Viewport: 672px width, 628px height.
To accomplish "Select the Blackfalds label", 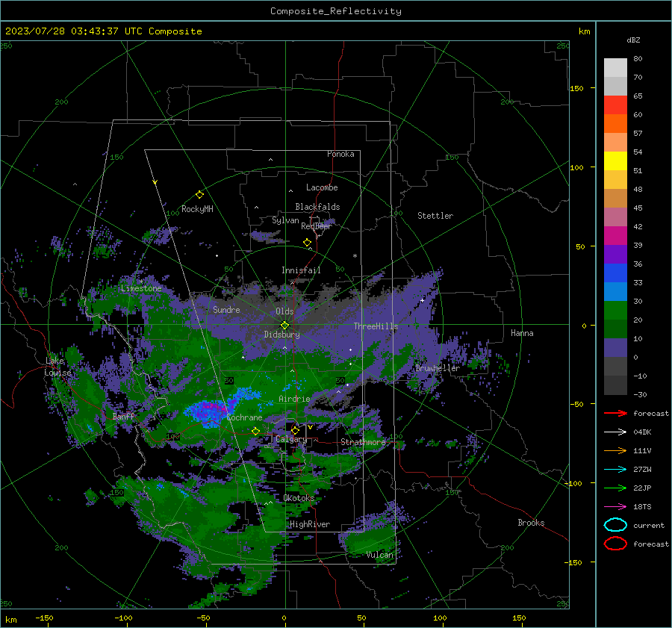I will pos(317,207).
